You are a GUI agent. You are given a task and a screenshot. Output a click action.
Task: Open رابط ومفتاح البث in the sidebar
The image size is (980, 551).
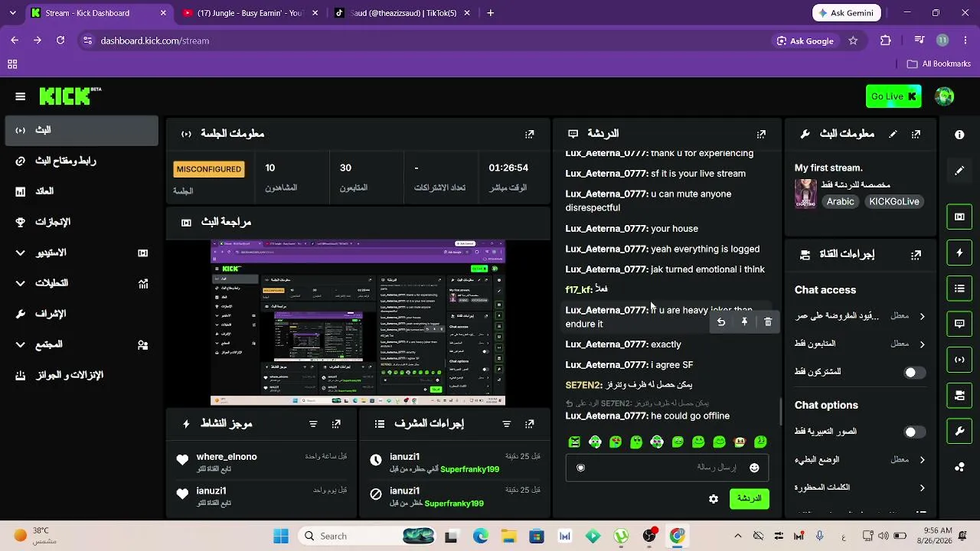(x=81, y=161)
